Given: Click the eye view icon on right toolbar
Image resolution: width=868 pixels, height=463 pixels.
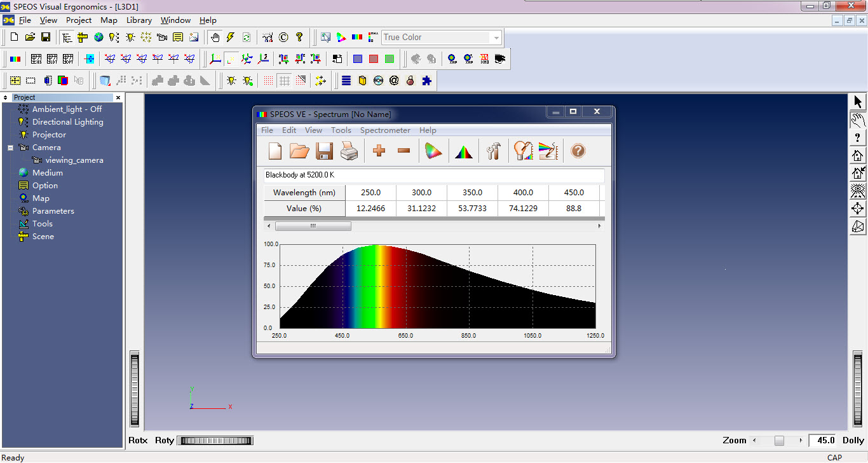Looking at the screenshot, I should [858, 191].
